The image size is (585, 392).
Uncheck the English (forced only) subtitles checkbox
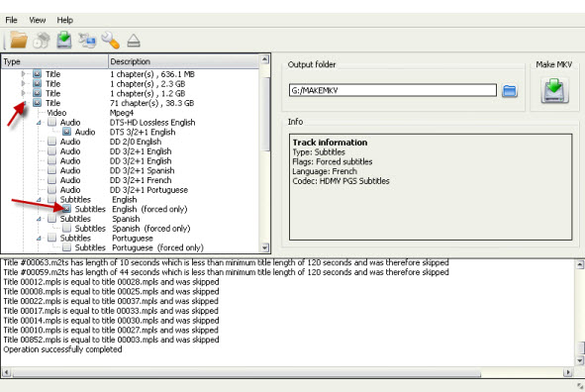tap(66, 209)
